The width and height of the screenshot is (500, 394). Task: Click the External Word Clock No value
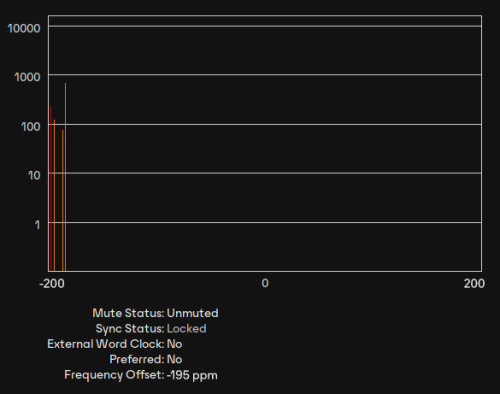(x=174, y=344)
